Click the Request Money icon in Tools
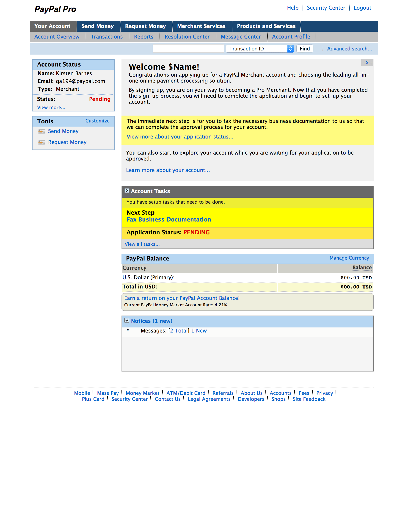The image size is (408, 532). 41,143
